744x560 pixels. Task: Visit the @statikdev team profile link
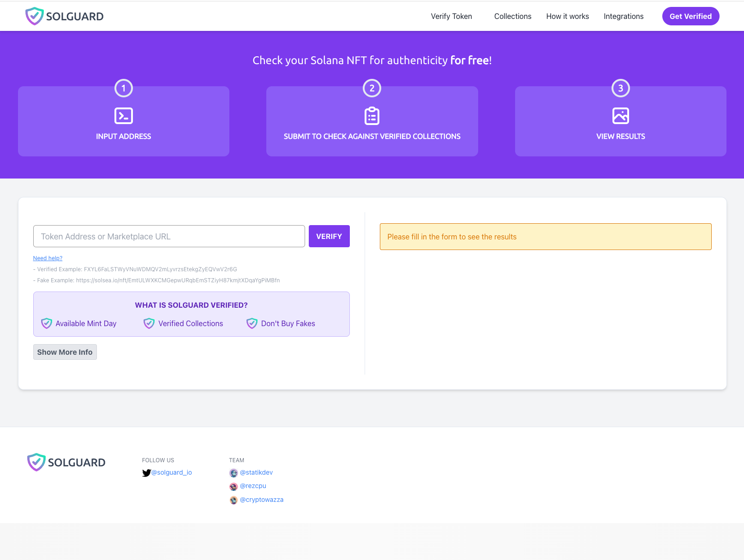coord(256,472)
